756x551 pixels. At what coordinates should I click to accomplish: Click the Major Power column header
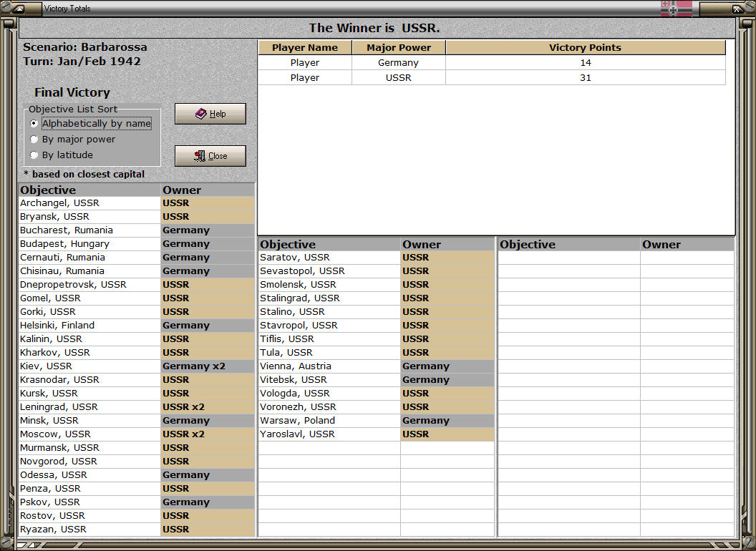click(399, 48)
